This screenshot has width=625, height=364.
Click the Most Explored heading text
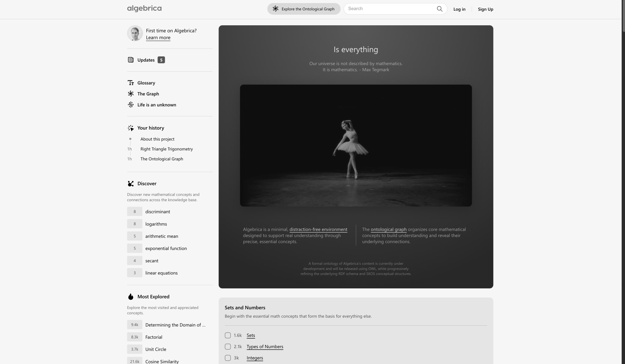point(153,297)
